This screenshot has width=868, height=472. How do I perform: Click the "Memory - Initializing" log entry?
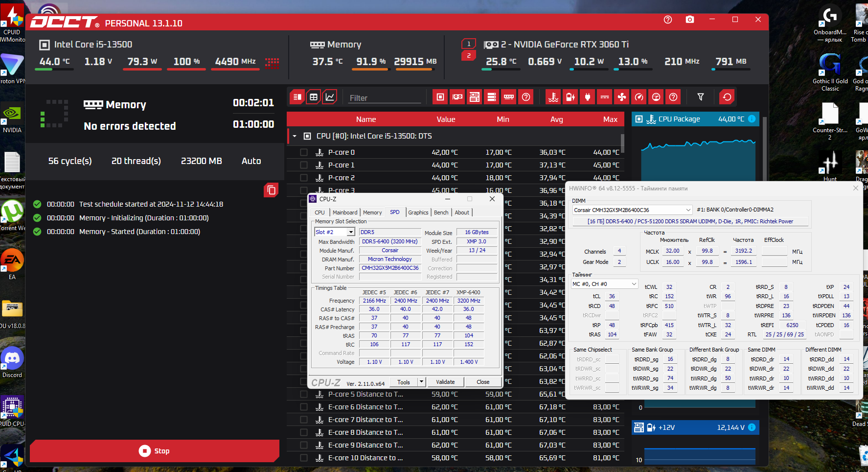click(x=144, y=218)
